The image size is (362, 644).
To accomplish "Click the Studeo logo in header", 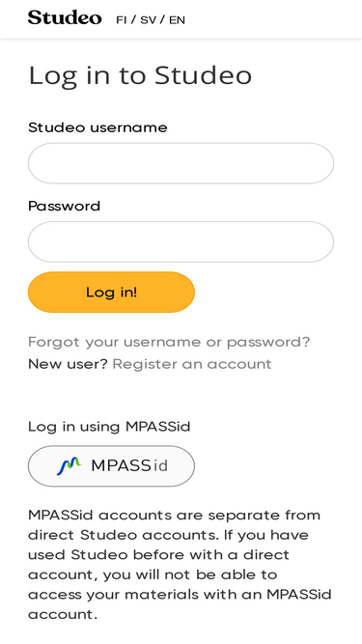I will pyautogui.click(x=65, y=18).
